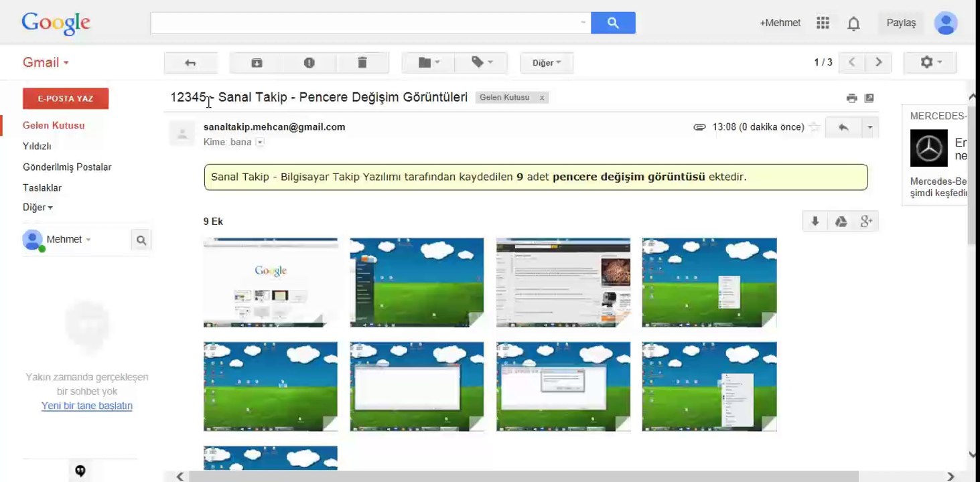Open Gelen Kutusu folder
Screen dimensions: 980x482
coord(54,125)
